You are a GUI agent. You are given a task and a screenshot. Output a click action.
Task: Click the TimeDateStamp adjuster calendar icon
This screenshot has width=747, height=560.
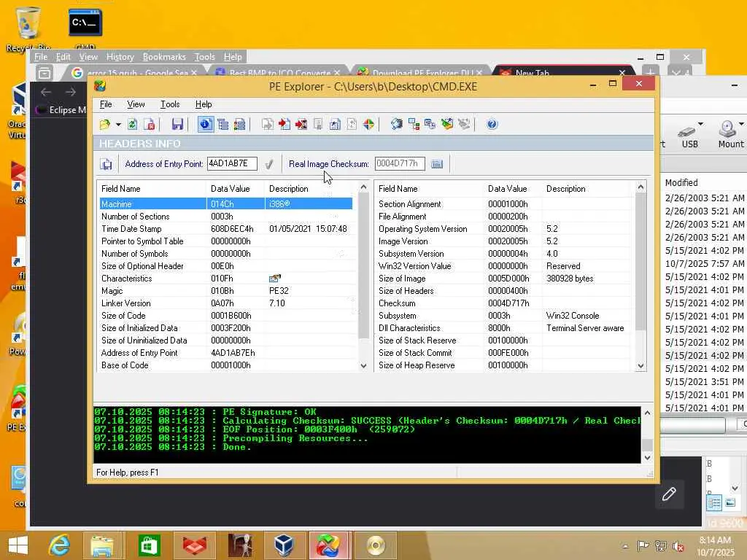point(430,125)
